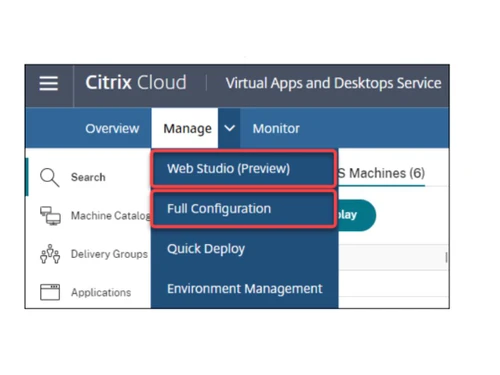Click the Search magnifier icon
Image resolution: width=500 pixels, height=375 pixels.
[x=49, y=177]
